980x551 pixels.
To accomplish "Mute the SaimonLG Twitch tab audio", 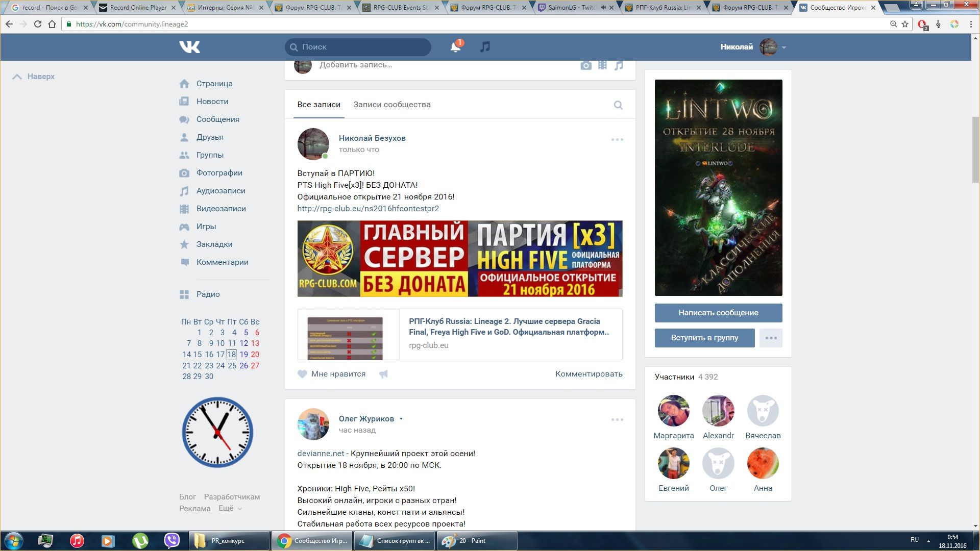I will pyautogui.click(x=603, y=8).
